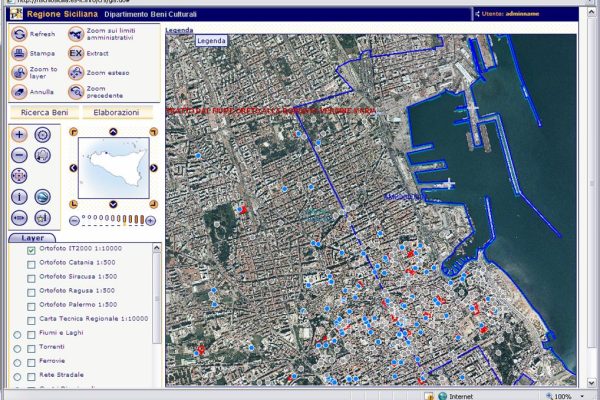This screenshot has height=400, width=600.
Task: Select the Ferrovie layer radio button
Action: click(17, 361)
